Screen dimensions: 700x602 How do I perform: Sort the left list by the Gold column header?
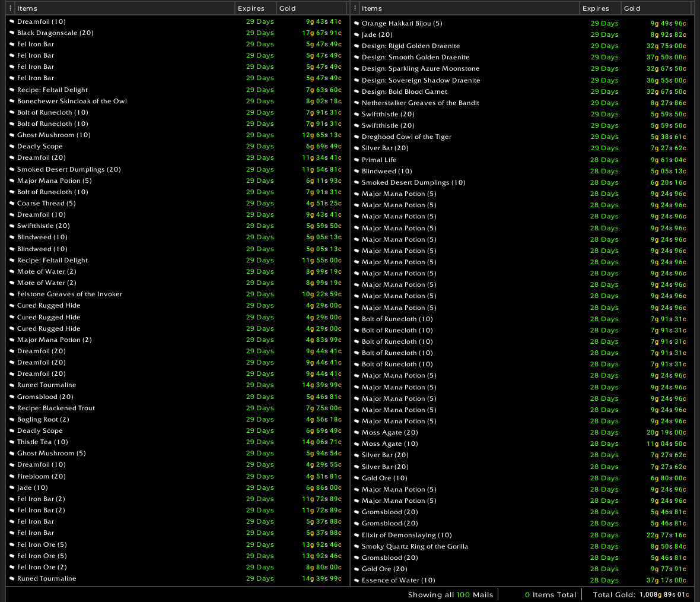[x=311, y=8]
